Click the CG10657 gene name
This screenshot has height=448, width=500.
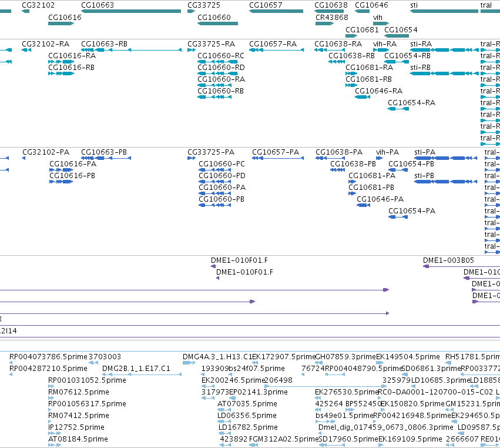tap(266, 5)
